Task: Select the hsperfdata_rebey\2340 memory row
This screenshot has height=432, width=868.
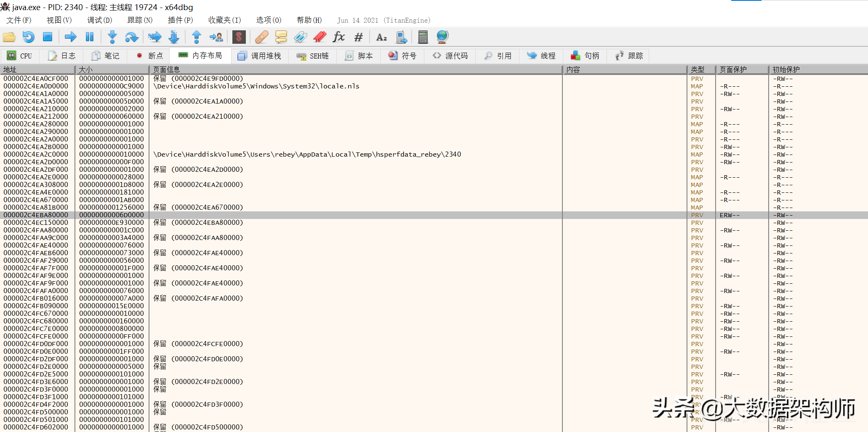Action: (x=307, y=155)
